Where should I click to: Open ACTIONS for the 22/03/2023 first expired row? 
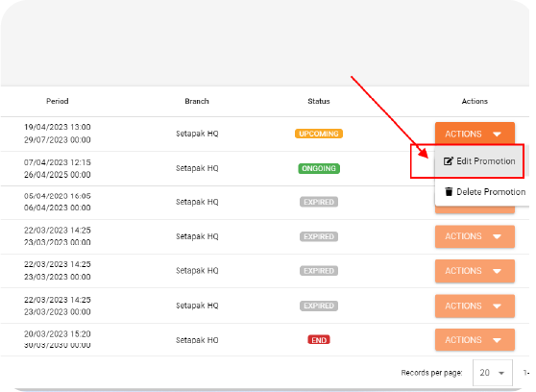(x=475, y=236)
